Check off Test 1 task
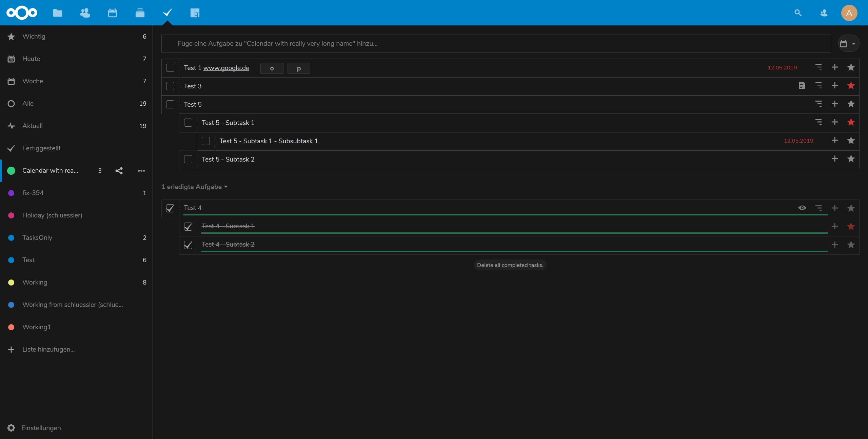The image size is (868, 439). pos(170,68)
